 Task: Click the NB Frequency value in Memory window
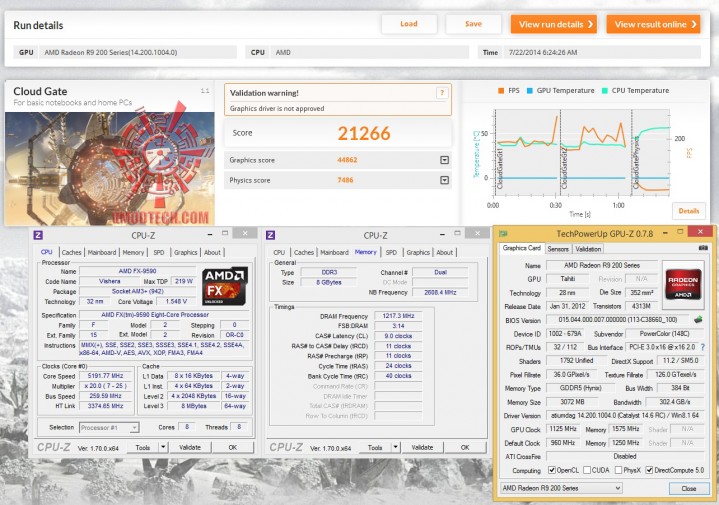(440, 292)
